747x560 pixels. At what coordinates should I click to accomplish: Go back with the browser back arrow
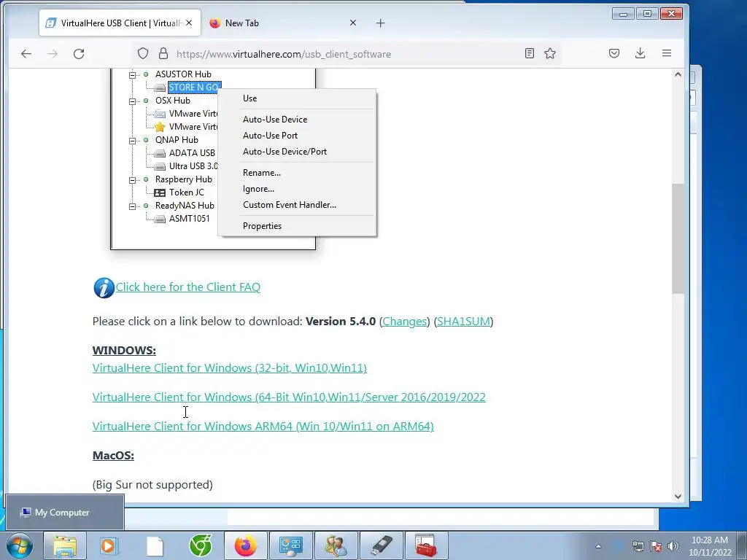[26, 54]
